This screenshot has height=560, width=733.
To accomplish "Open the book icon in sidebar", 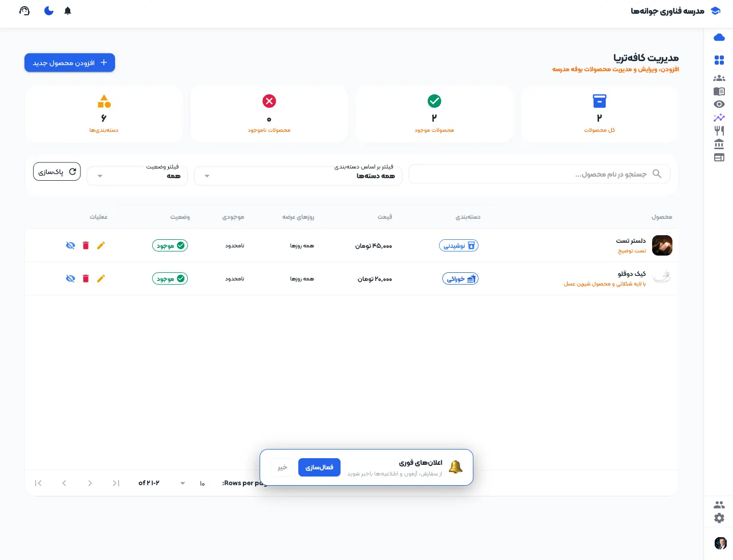I will pos(719,92).
